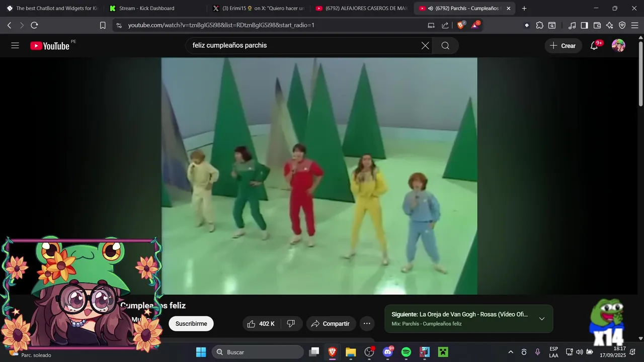Screen dimensions: 644x362
Task: Open the browser main hamburger menu
Action: coord(634,25)
